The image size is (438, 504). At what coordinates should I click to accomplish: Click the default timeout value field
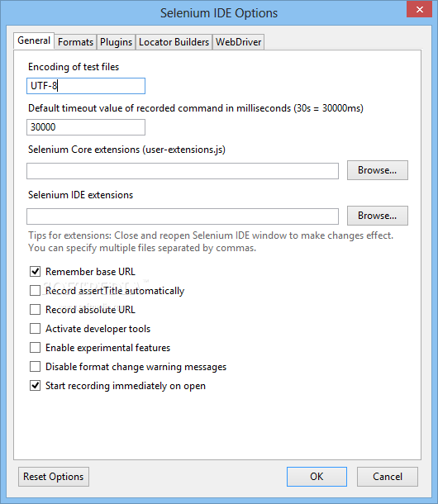coord(86,127)
